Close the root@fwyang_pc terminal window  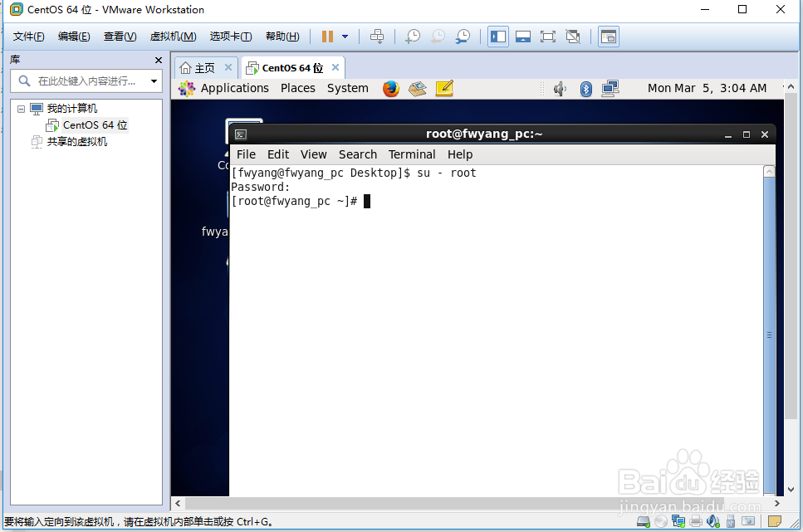pos(765,134)
